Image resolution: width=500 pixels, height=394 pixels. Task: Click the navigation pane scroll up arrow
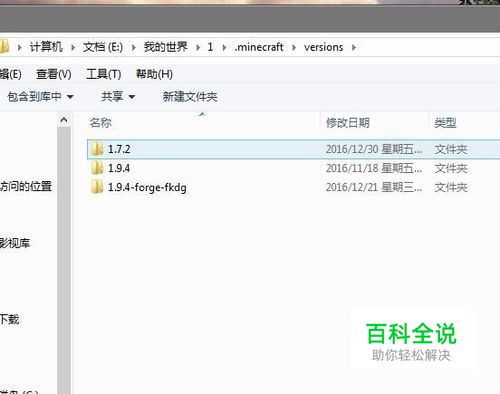[64, 120]
